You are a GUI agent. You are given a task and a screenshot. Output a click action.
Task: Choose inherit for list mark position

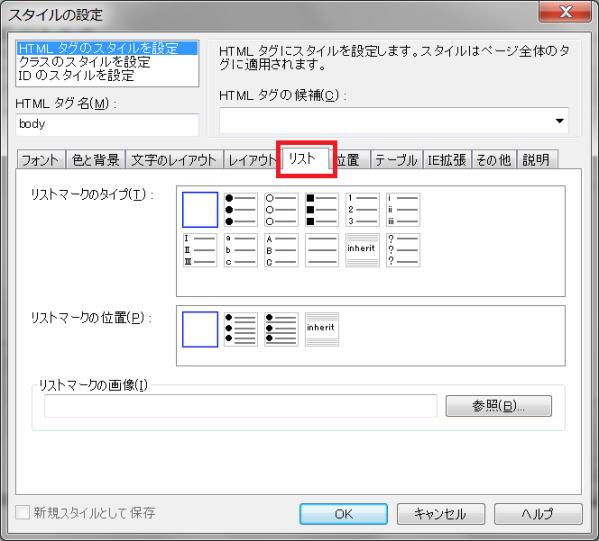(322, 329)
